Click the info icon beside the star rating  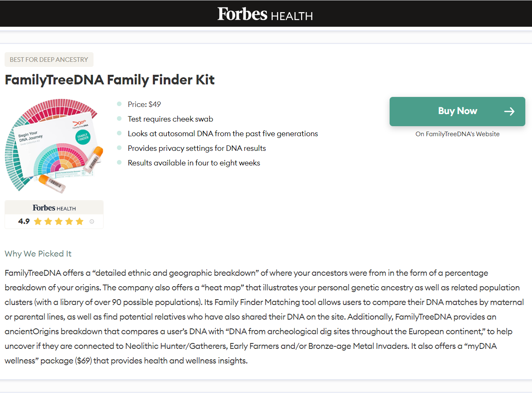pos(92,221)
